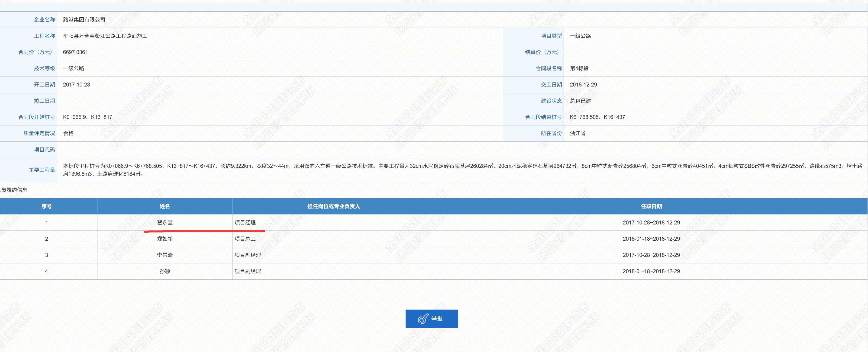The width and height of the screenshot is (868, 352).
Task: Select name 孙颖 in row 4
Action: [x=165, y=271]
